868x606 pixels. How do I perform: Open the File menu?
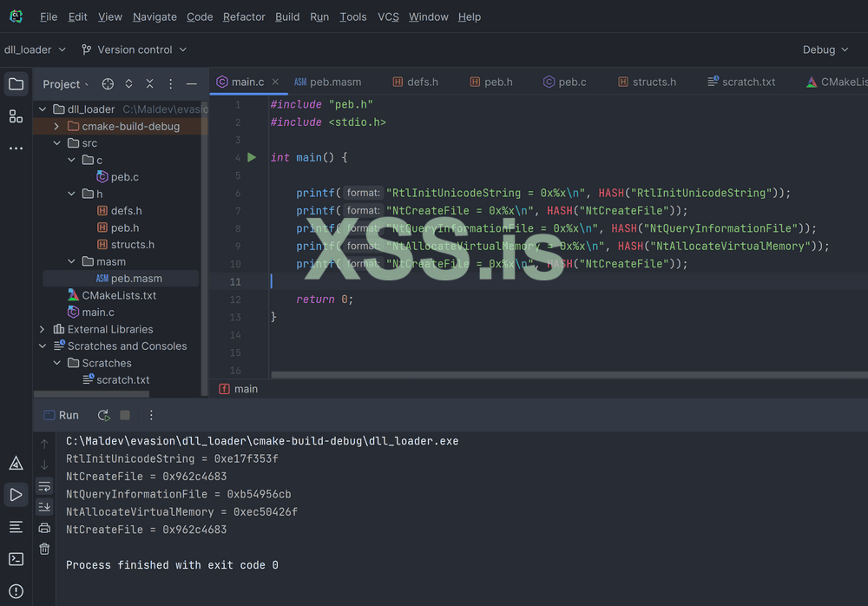[x=49, y=17]
